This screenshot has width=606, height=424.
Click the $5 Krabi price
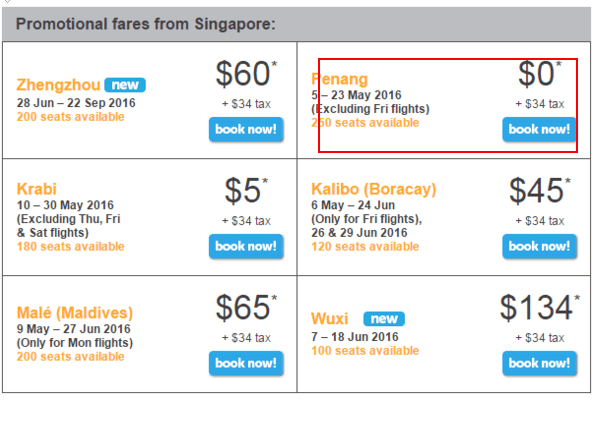246,190
